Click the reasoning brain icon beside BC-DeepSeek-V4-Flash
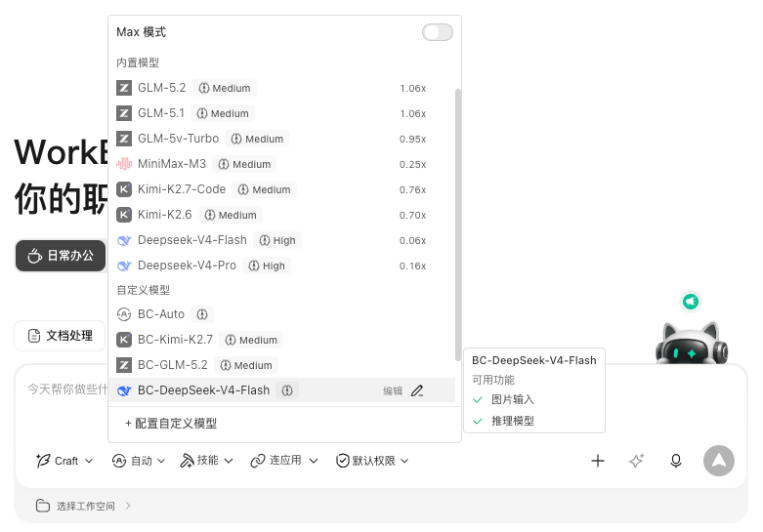Viewport: 763px width, 532px height. pos(287,390)
